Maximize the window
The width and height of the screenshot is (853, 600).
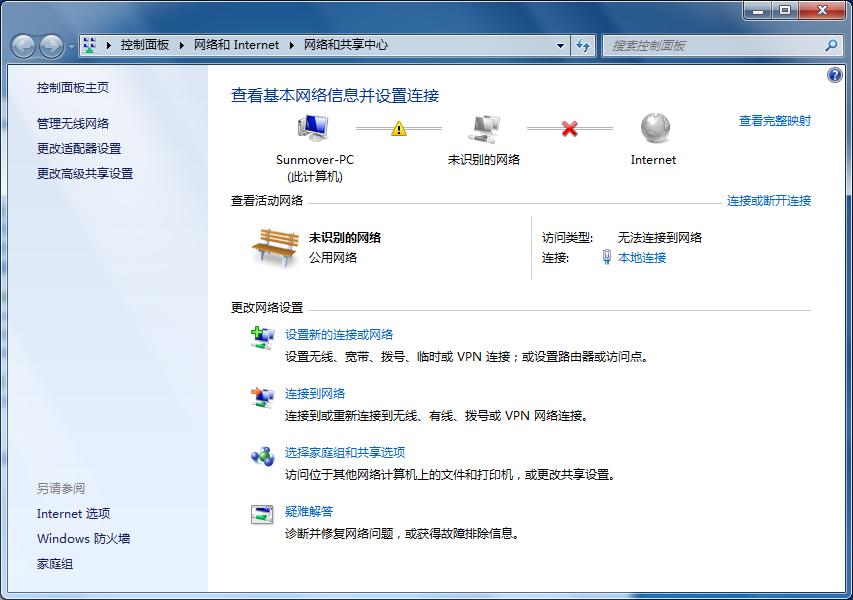(784, 10)
